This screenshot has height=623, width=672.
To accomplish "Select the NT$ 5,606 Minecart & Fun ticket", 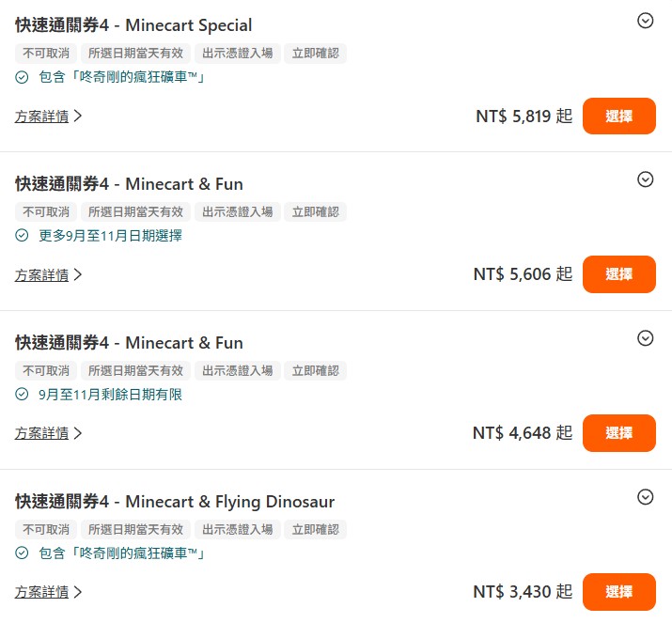I will coord(618,274).
